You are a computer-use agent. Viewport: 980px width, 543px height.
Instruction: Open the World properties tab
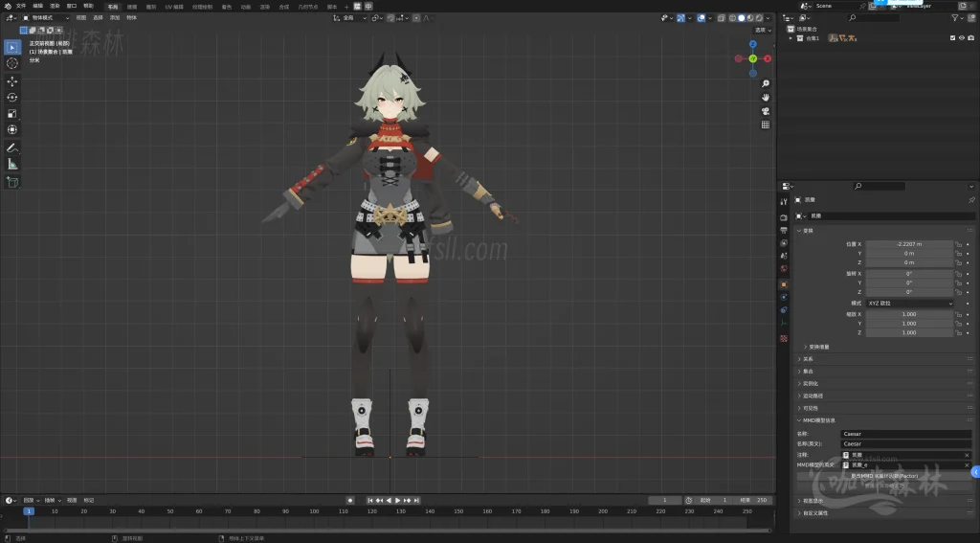(784, 268)
